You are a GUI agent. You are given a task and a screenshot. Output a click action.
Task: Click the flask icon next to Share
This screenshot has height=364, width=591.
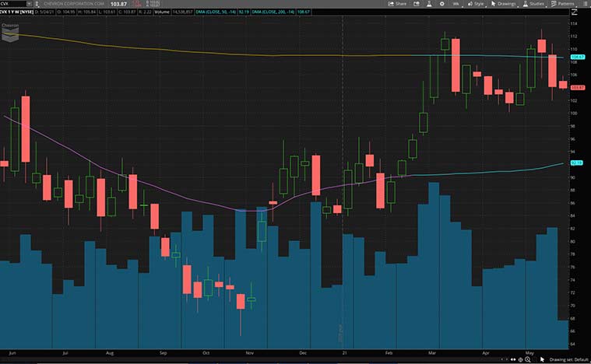click(x=429, y=4)
